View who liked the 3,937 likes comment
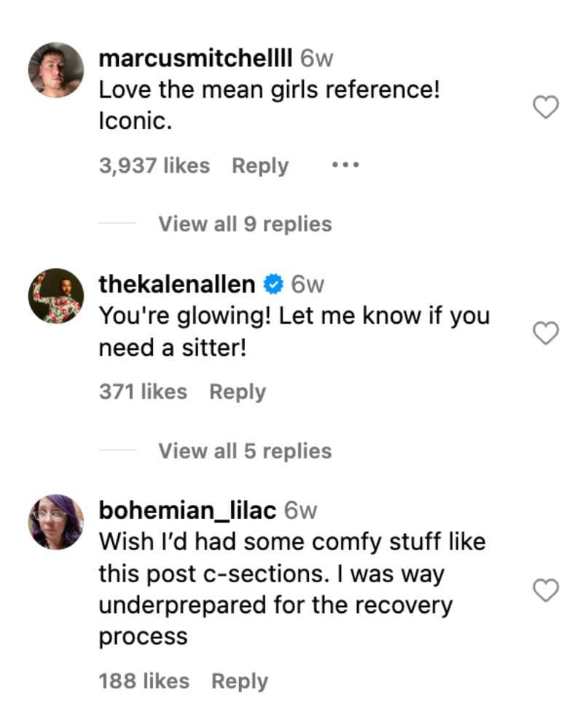The width and height of the screenshot is (583, 728). pyautogui.click(x=154, y=165)
